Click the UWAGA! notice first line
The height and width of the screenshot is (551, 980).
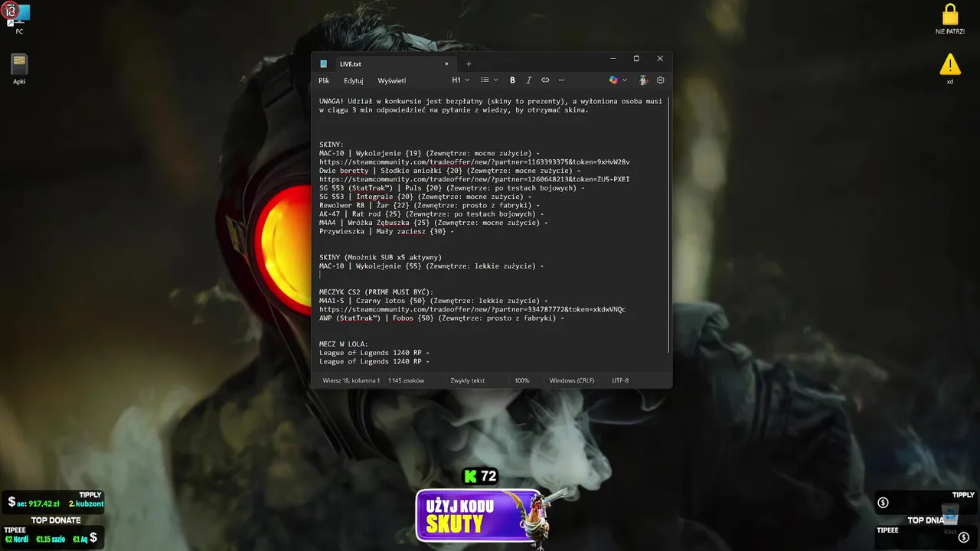(491, 101)
